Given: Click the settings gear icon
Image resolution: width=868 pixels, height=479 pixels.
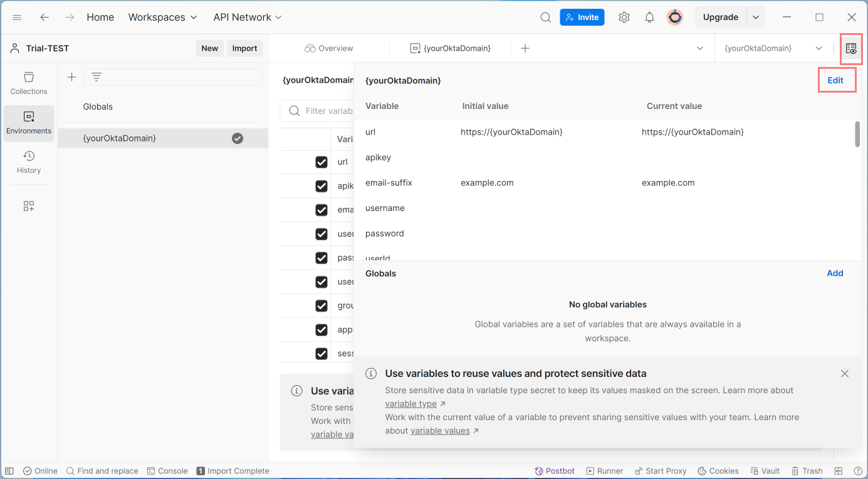Looking at the screenshot, I should (624, 18).
